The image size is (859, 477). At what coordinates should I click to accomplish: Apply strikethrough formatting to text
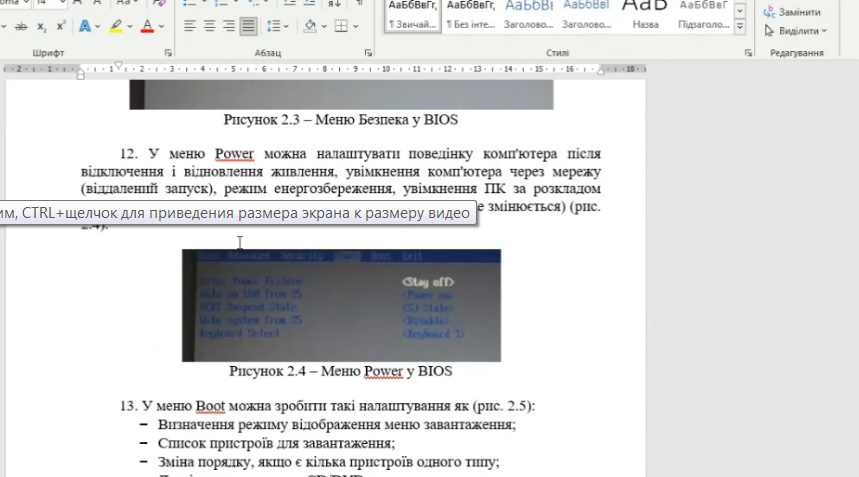point(21,26)
